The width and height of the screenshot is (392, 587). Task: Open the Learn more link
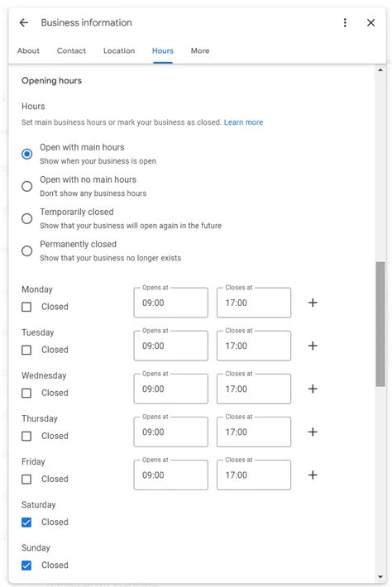pyautogui.click(x=243, y=122)
